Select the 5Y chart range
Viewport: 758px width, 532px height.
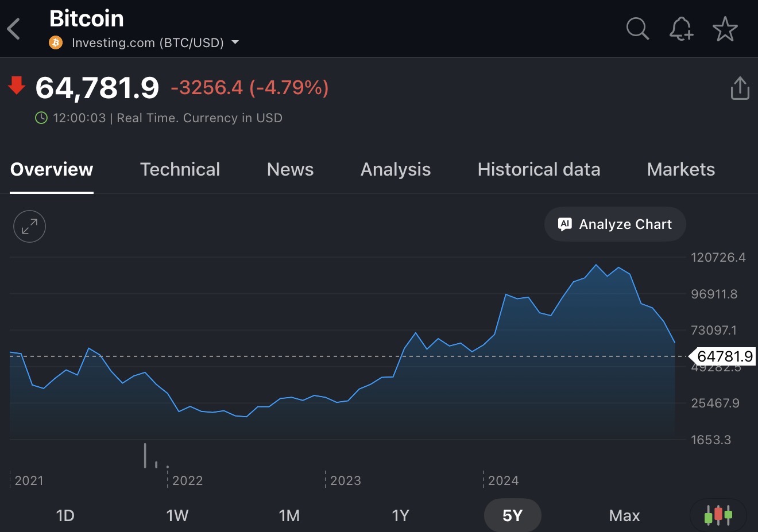coord(512,515)
